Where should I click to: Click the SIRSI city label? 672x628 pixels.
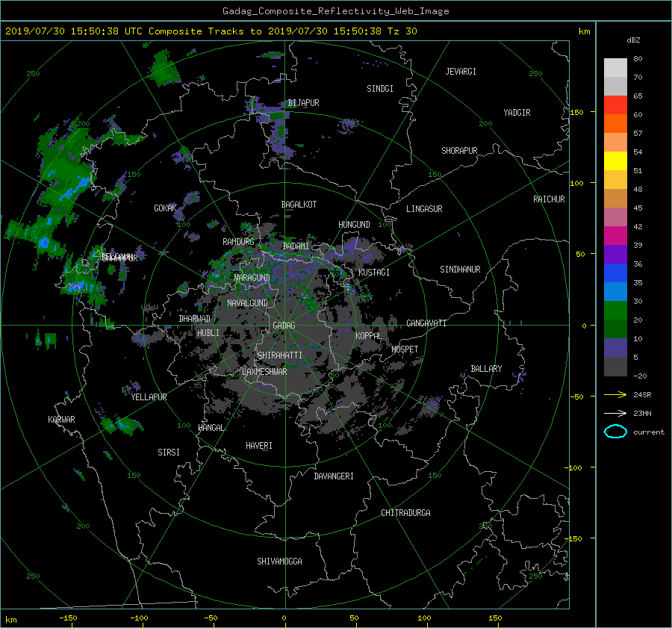click(169, 453)
